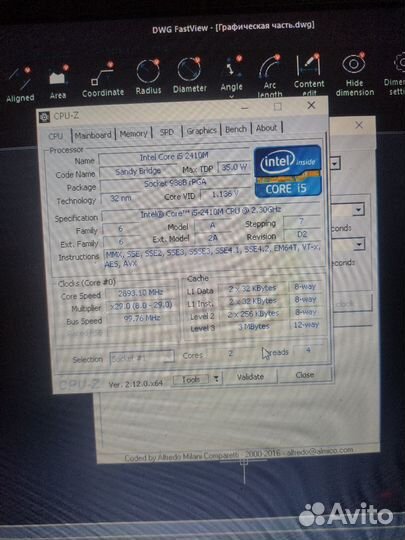Switch to the Graphics tab
The height and width of the screenshot is (540, 405).
(x=201, y=131)
